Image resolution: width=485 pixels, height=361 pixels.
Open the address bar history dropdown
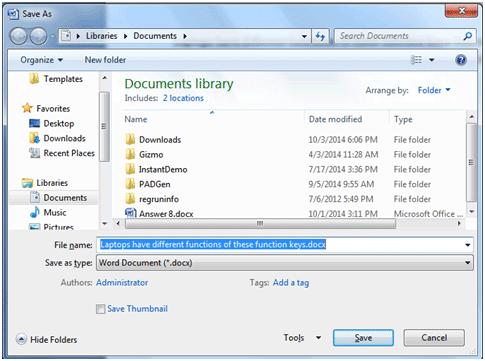tap(304, 36)
